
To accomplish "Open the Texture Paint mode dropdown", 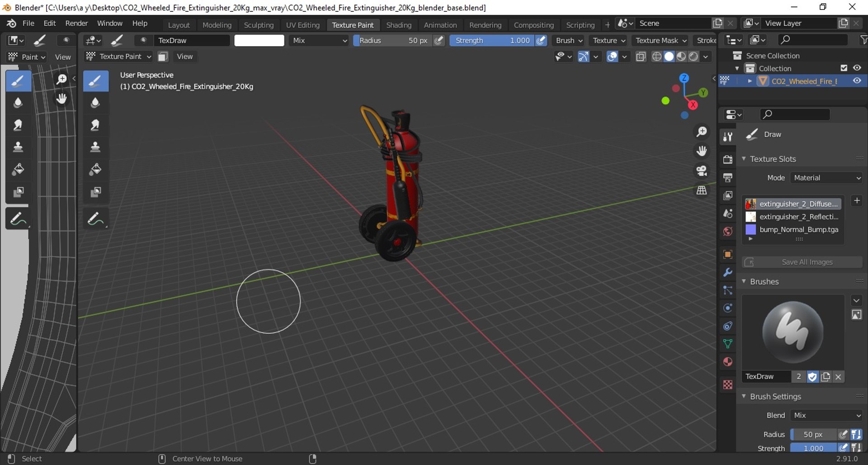I will tap(118, 57).
